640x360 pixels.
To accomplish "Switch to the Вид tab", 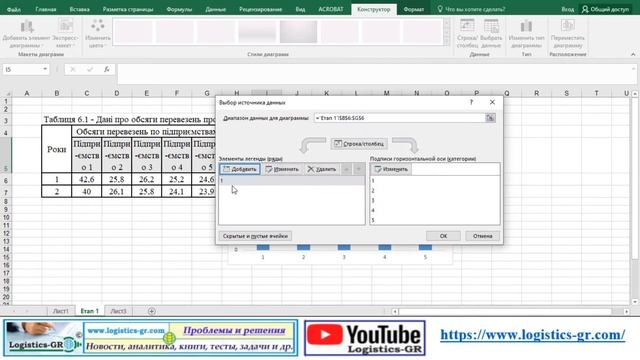I will (300, 9).
